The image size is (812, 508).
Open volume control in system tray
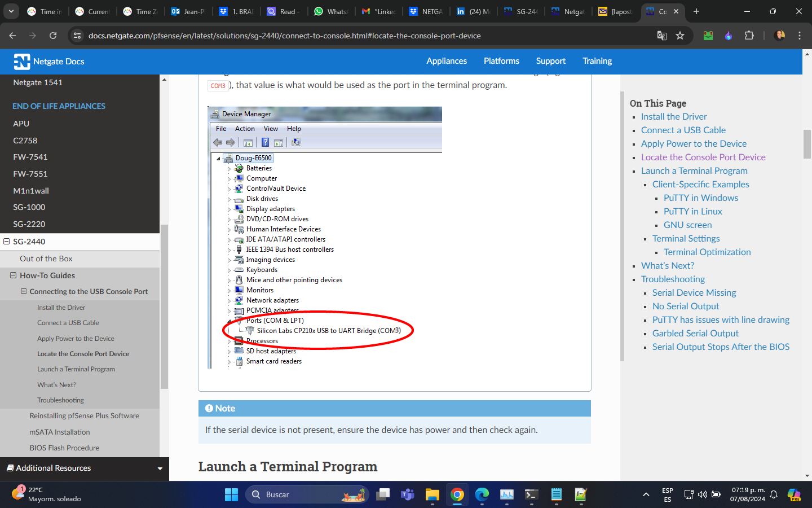point(703,494)
